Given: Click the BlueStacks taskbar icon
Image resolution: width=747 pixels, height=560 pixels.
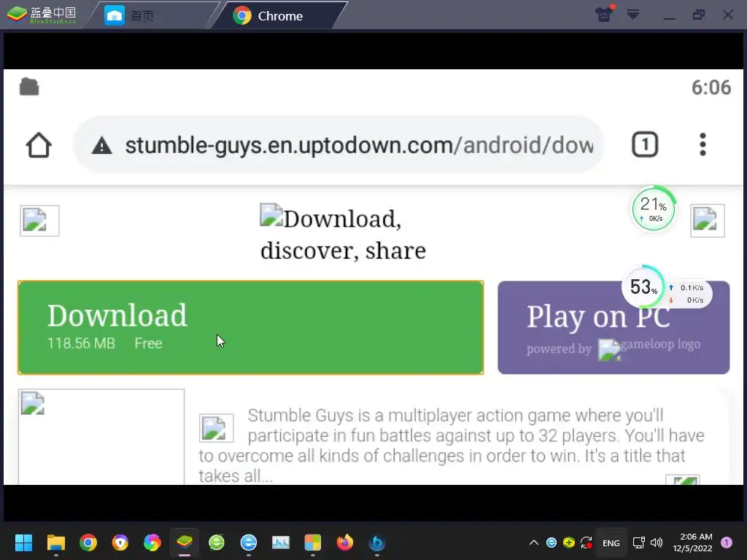Looking at the screenshot, I should point(185,542).
